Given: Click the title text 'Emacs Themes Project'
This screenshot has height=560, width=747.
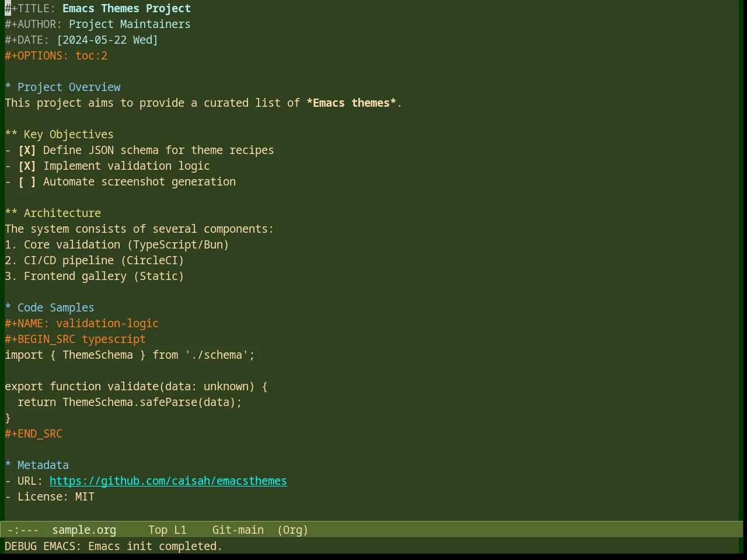Looking at the screenshot, I should pos(127,9).
